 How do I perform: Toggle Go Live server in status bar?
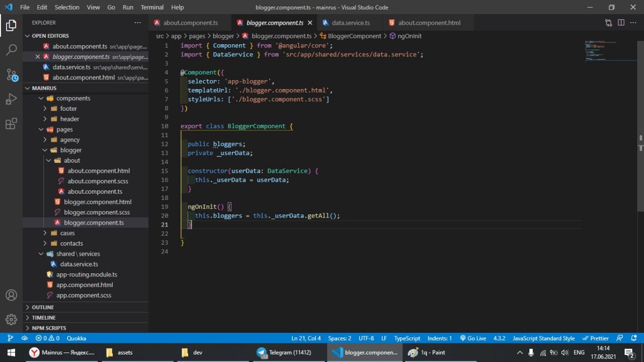pos(473,338)
